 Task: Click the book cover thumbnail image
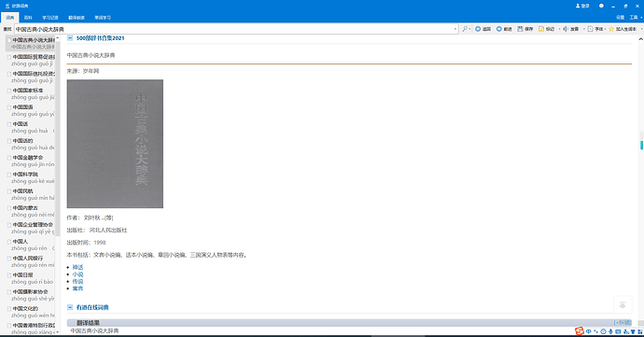click(115, 144)
